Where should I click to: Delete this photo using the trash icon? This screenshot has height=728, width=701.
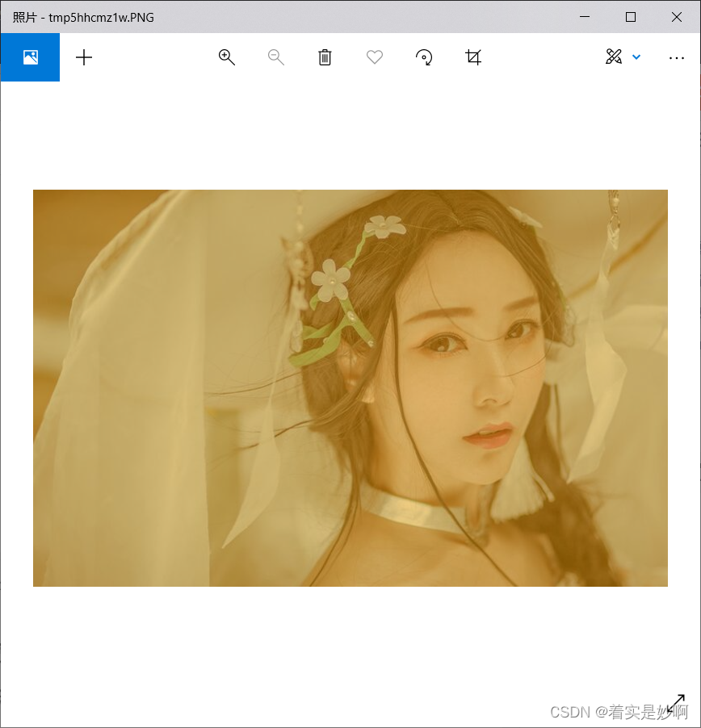pyautogui.click(x=325, y=57)
